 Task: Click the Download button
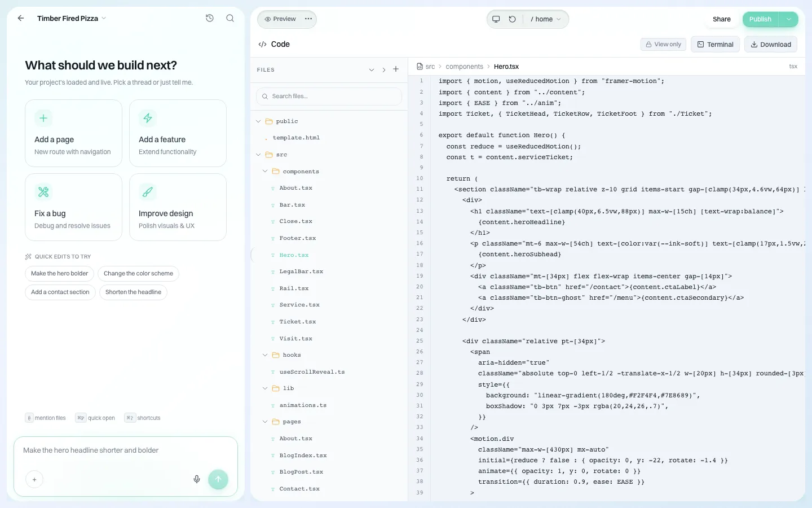point(771,45)
